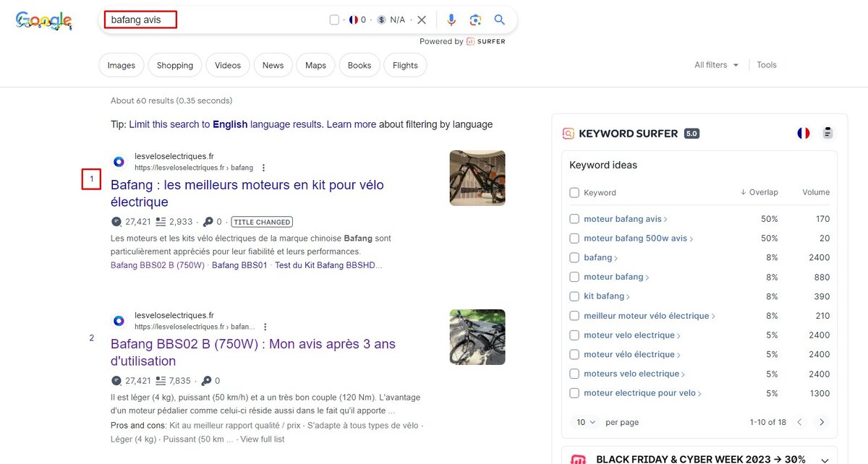Screen dimensions: 868x464
Task: Open the word count icon showing 2,933
Action: click(161, 222)
